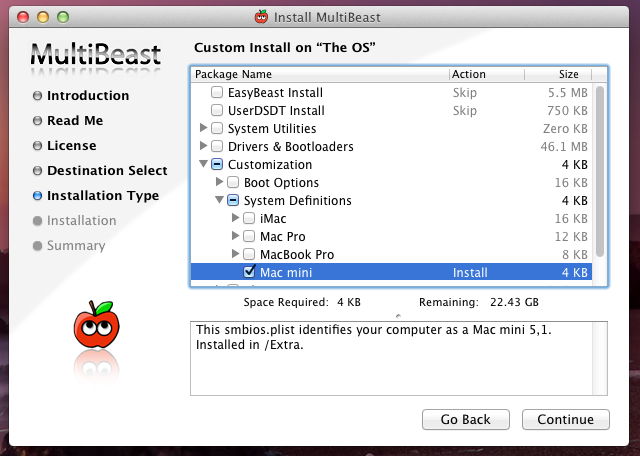Image resolution: width=640 pixels, height=456 pixels.
Task: Toggle the Drivers & Bootloaders checkbox
Action: pyautogui.click(x=217, y=146)
